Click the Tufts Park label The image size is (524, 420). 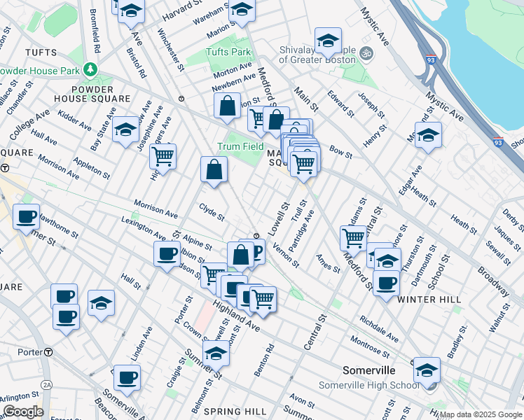(228, 52)
